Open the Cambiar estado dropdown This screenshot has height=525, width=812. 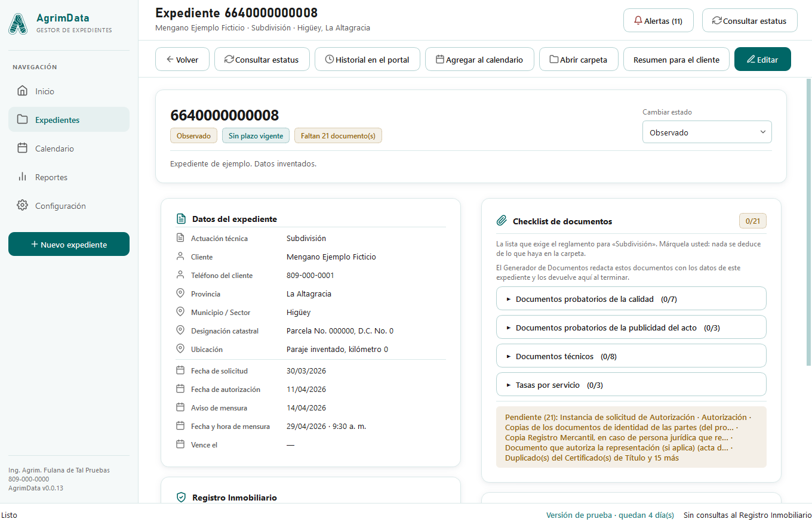coord(707,132)
